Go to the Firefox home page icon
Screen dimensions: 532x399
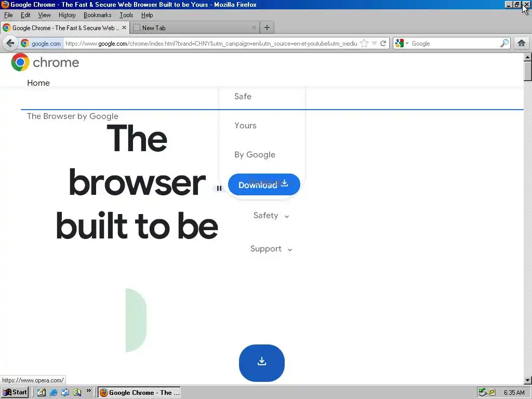click(522, 43)
